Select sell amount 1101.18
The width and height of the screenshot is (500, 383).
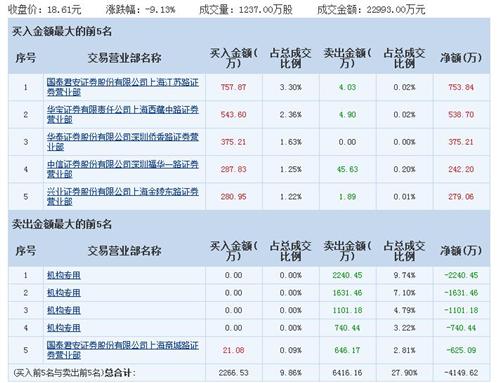[x=347, y=310]
